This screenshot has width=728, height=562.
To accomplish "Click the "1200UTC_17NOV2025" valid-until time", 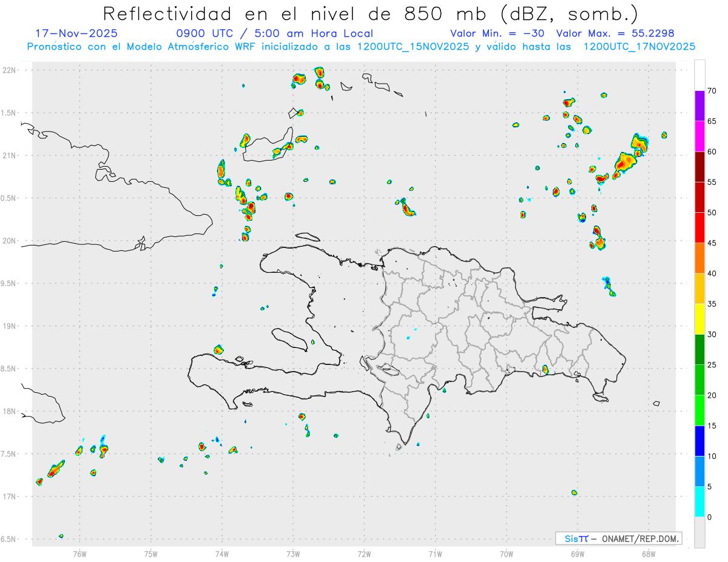I will (x=639, y=47).
